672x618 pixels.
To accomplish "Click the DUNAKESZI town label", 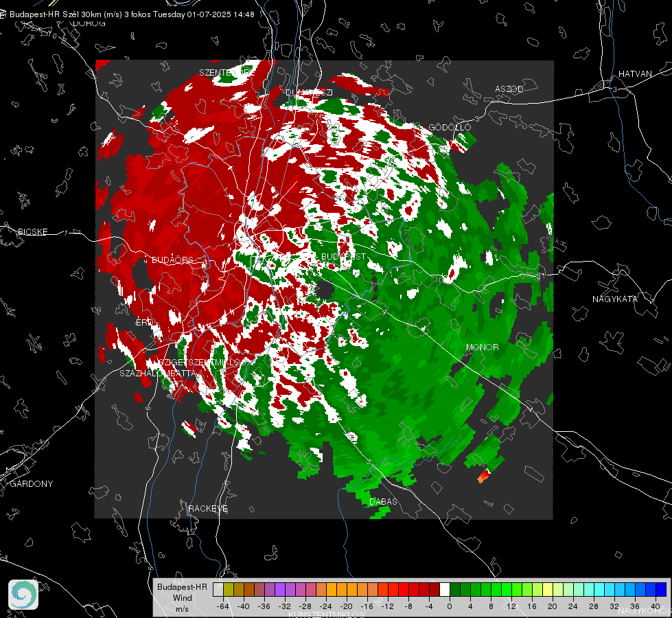I will 309,92.
